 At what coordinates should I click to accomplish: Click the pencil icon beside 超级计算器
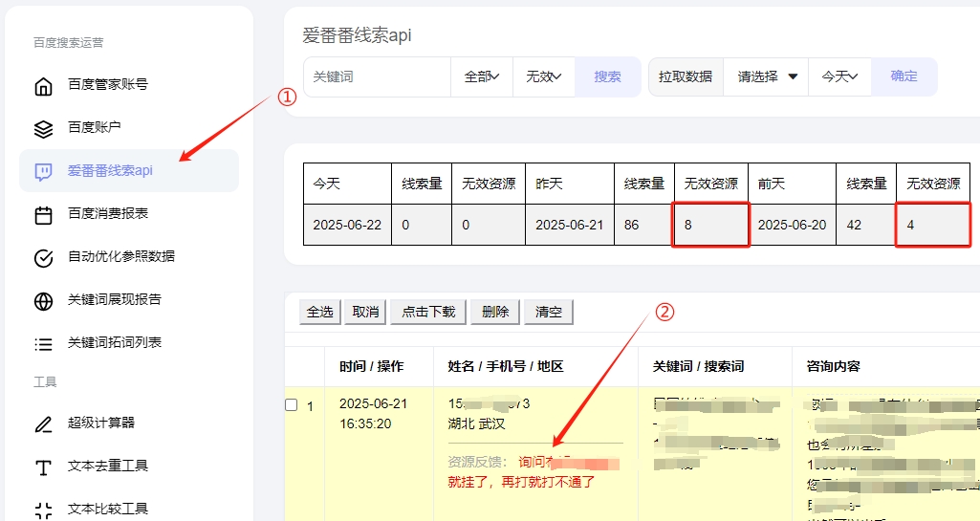[43, 423]
